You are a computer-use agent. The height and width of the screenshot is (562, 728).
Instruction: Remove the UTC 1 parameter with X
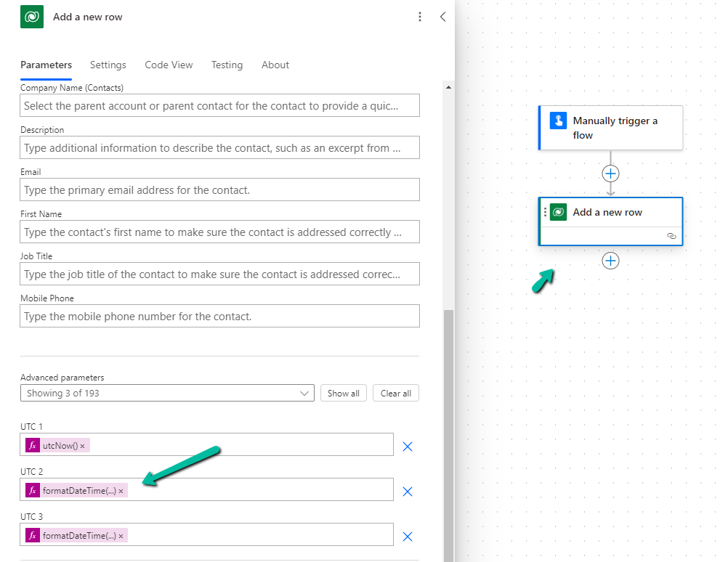point(408,446)
